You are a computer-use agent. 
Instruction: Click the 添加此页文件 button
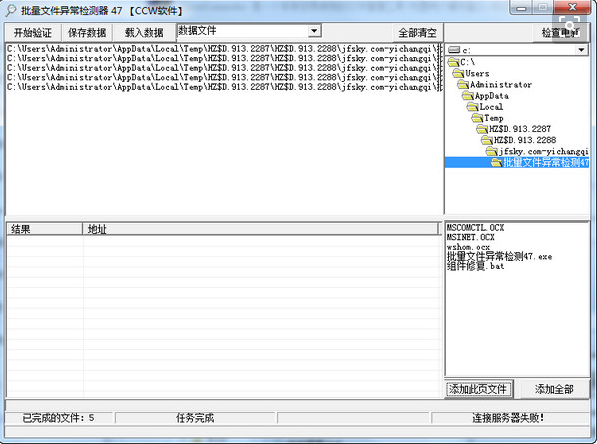click(x=478, y=389)
